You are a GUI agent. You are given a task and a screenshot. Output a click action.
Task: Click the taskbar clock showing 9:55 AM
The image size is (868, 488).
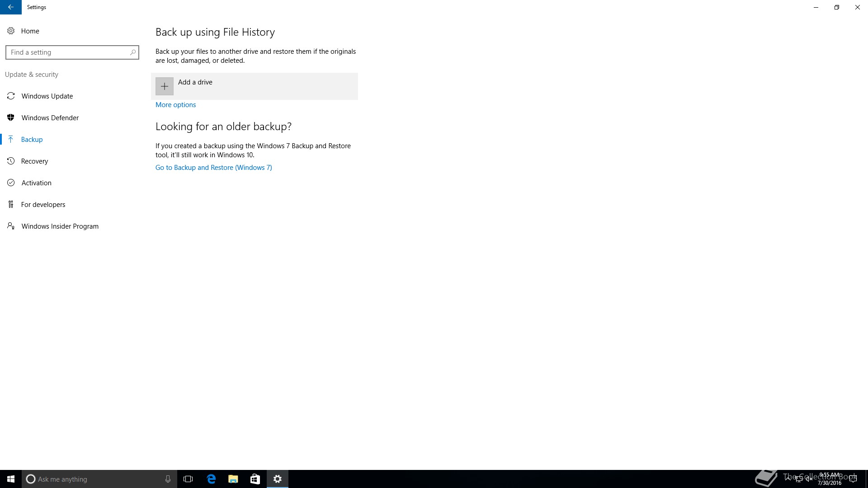click(830, 479)
